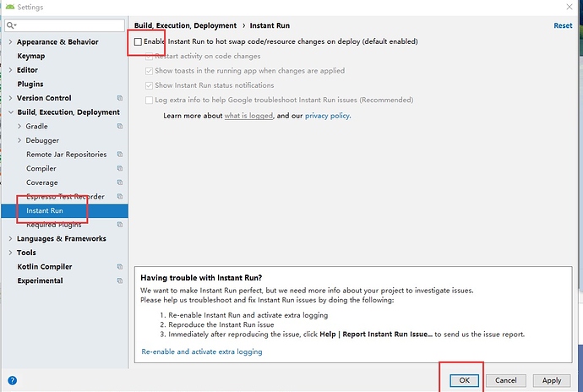Toggle Show Instant Run status notifications checkbox

(149, 85)
